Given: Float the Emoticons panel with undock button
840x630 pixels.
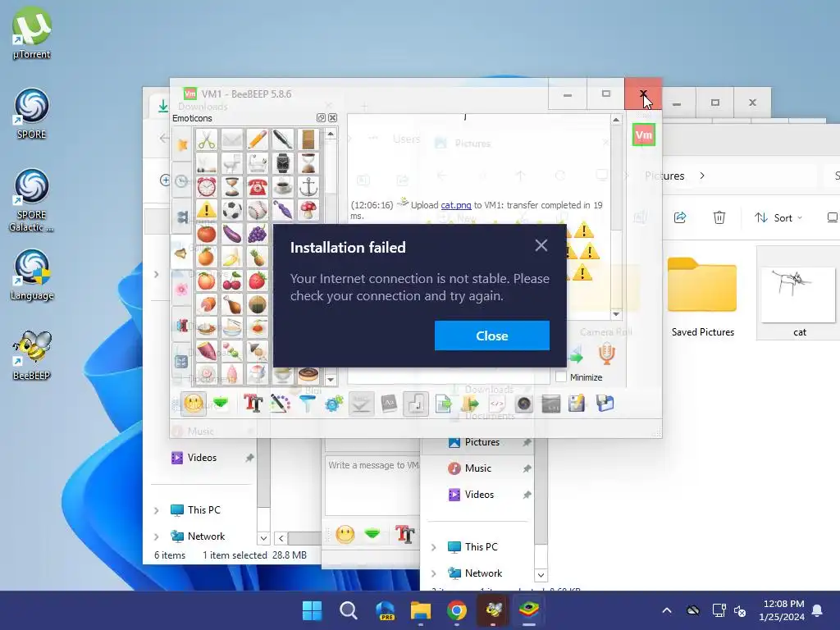Looking at the screenshot, I should tap(321, 118).
